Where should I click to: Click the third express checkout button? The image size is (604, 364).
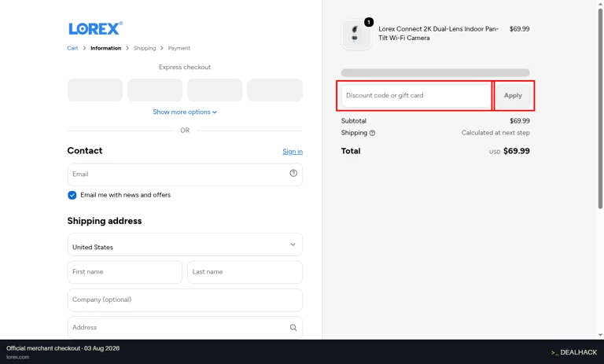click(215, 90)
